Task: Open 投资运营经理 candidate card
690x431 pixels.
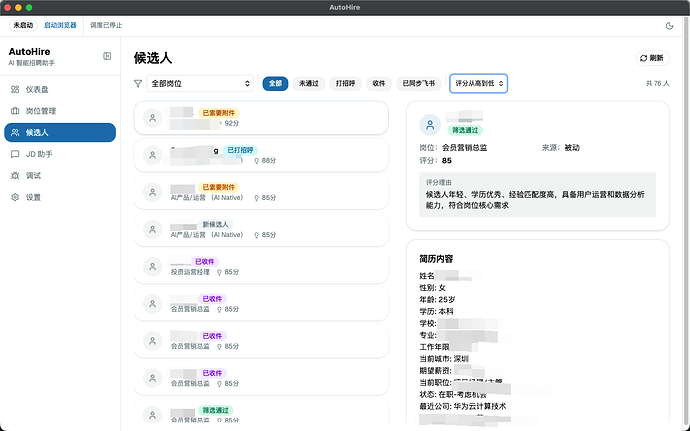Action: click(x=261, y=266)
